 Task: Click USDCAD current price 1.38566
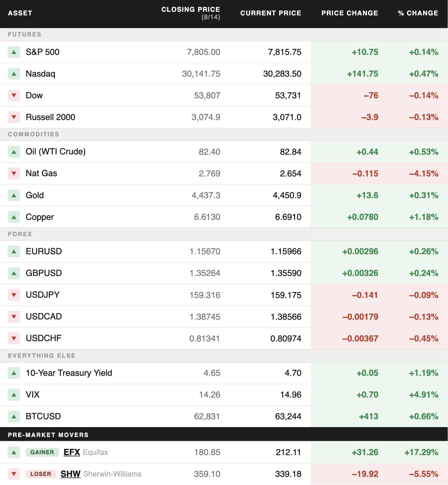pos(286,316)
